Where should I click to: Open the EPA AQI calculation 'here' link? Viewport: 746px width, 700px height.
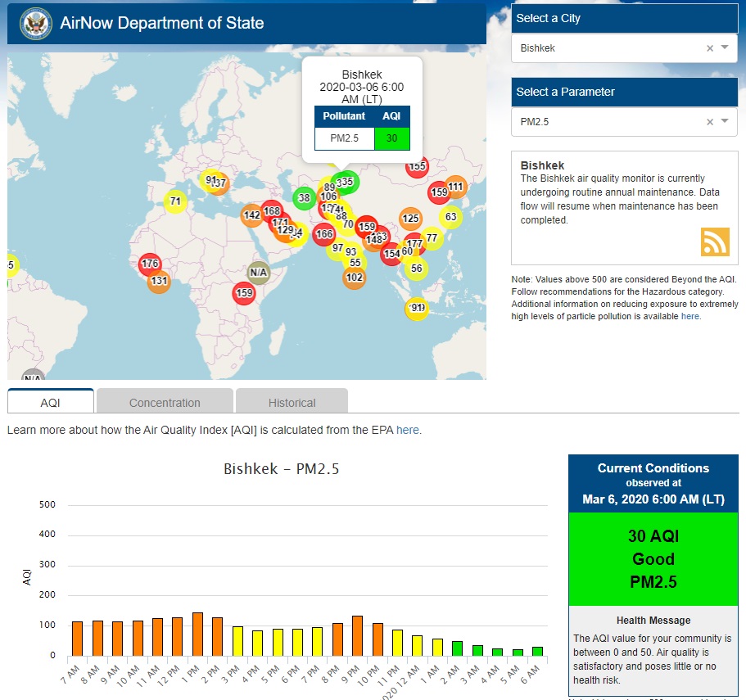coord(407,430)
